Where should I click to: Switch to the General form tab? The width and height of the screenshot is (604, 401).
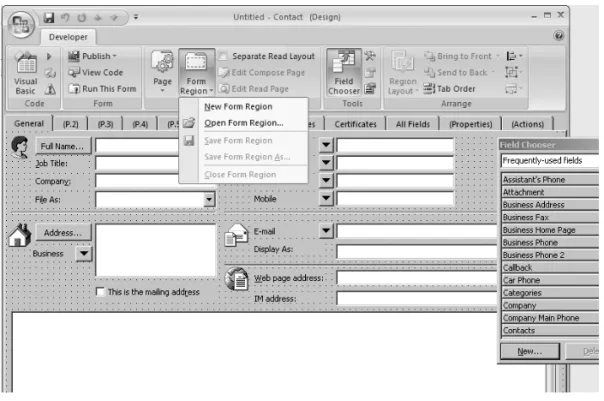(29, 124)
